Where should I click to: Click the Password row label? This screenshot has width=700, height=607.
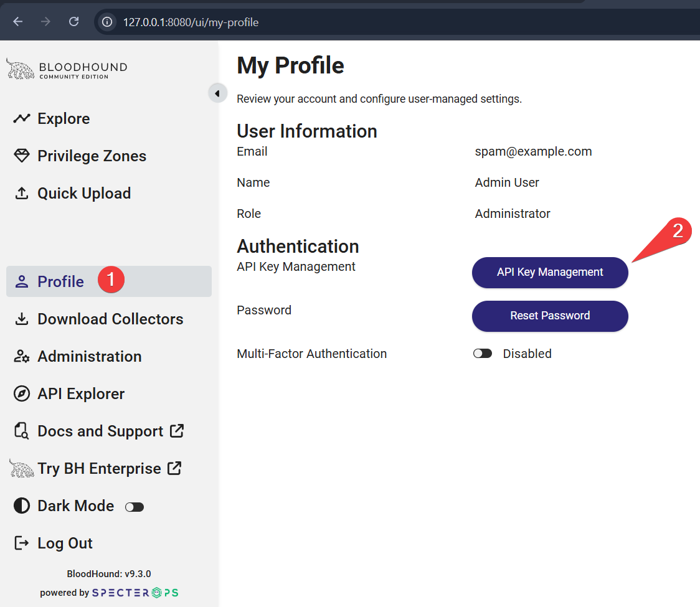click(x=264, y=310)
